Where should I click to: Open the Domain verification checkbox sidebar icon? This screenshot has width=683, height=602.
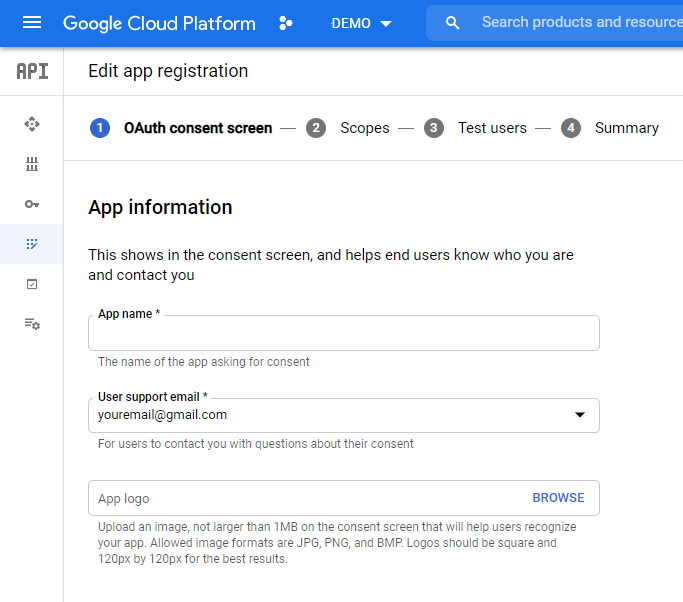(32, 284)
